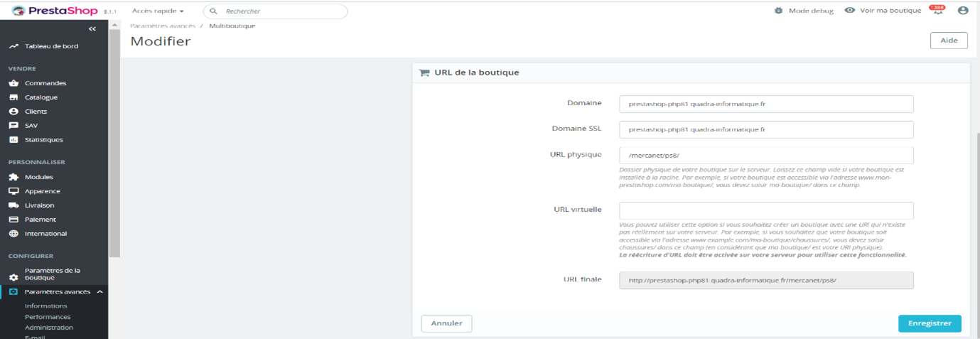Screen dimensions: 980x339
Task: Click the SAV chat icon
Action: coord(14,126)
